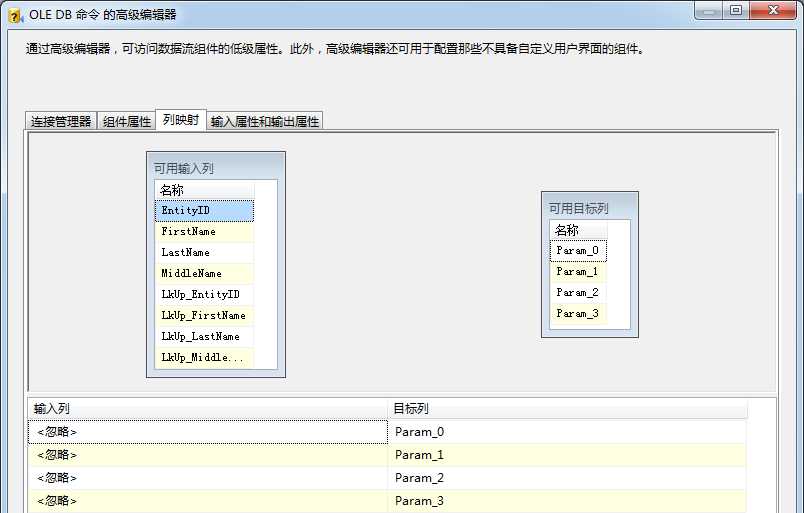Select Param_1 in available destination columns

point(578,271)
